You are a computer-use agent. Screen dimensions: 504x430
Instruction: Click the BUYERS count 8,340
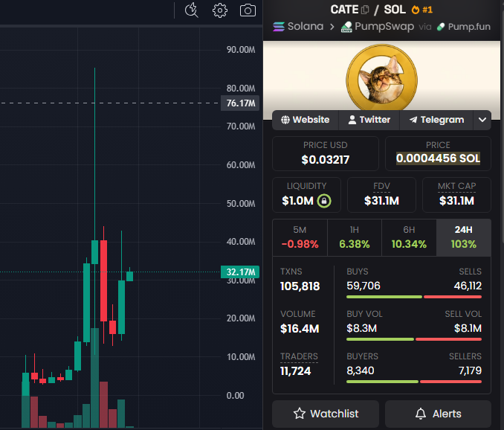(361, 370)
